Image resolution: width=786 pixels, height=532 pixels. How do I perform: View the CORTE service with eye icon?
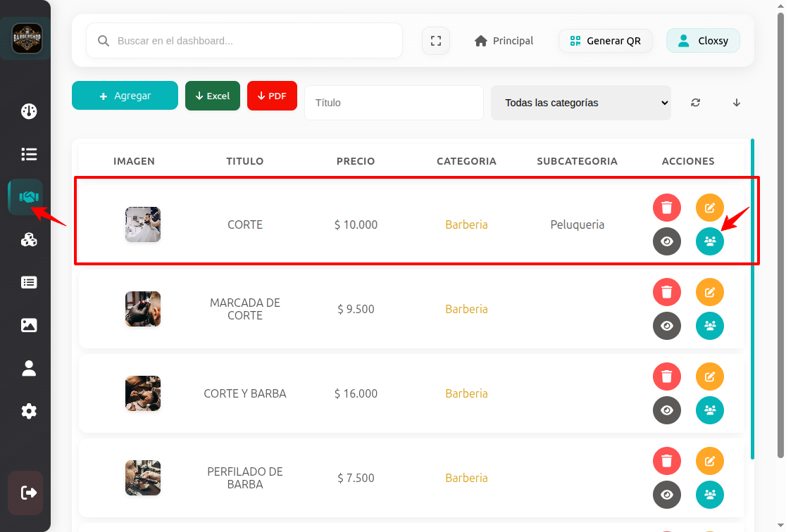(667, 241)
